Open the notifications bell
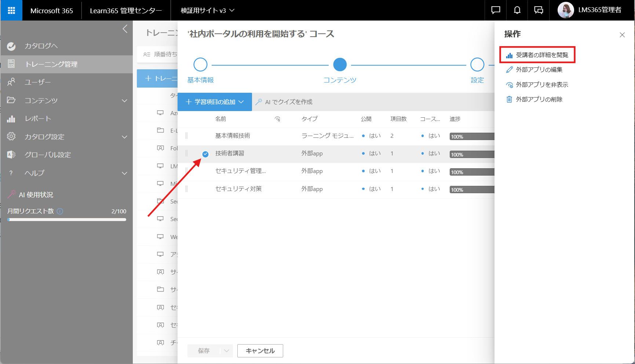The height and width of the screenshot is (364, 635). point(517,10)
